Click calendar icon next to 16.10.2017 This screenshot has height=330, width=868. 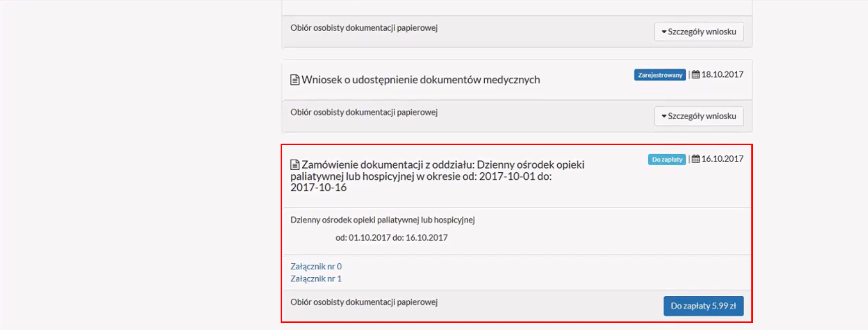[x=696, y=159]
